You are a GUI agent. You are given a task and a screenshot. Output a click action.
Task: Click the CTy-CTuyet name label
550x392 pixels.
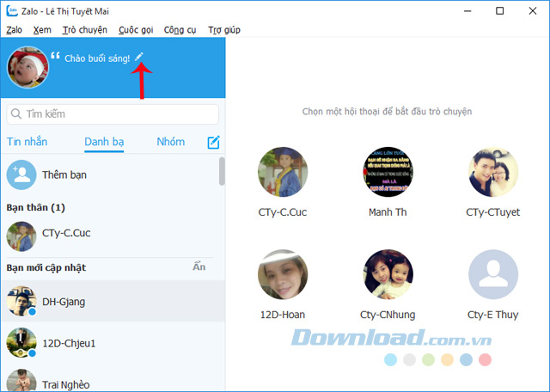(492, 212)
